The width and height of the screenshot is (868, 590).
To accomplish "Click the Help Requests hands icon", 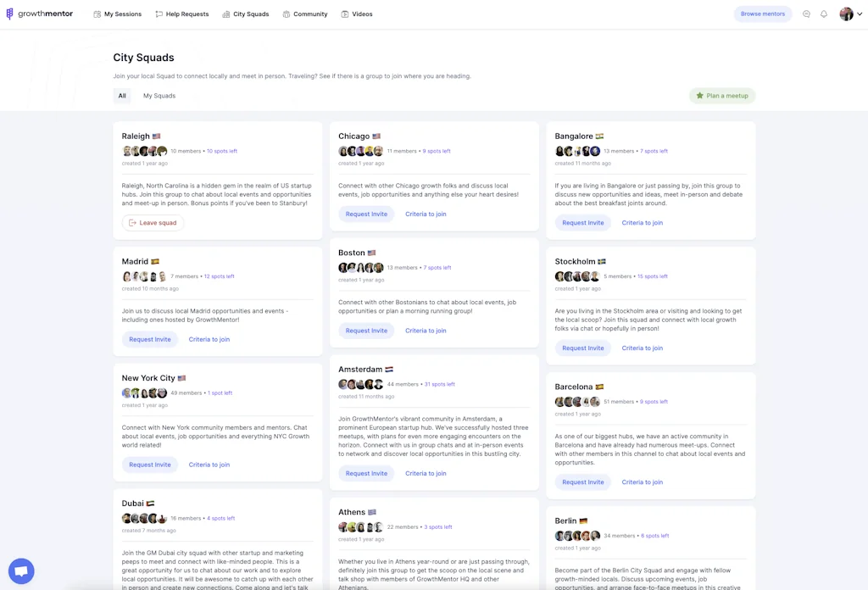I will tap(159, 14).
